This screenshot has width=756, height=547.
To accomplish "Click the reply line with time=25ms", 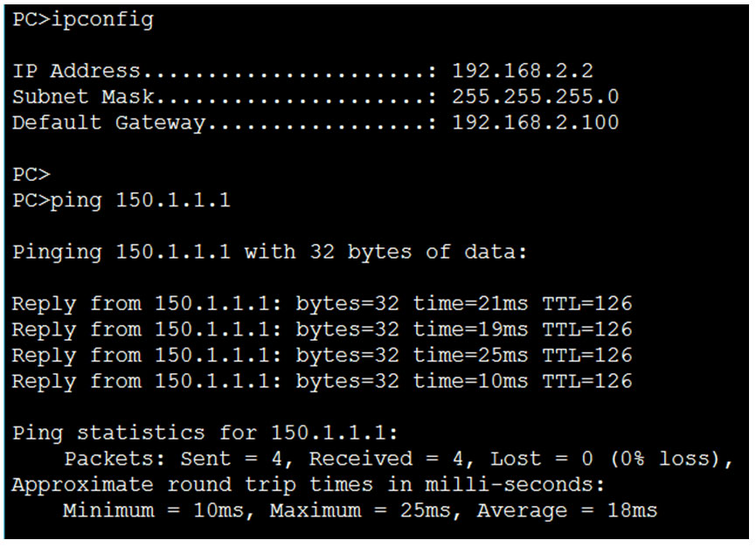I will point(323,357).
